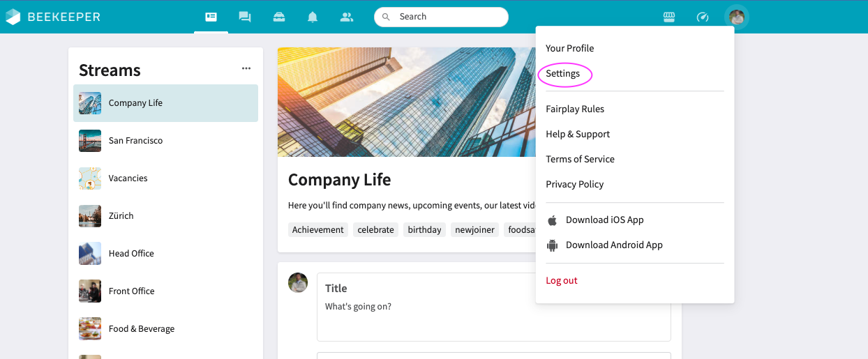The height and width of the screenshot is (359, 868).
Task: Click the Company Life heading text
Action: [x=339, y=180]
